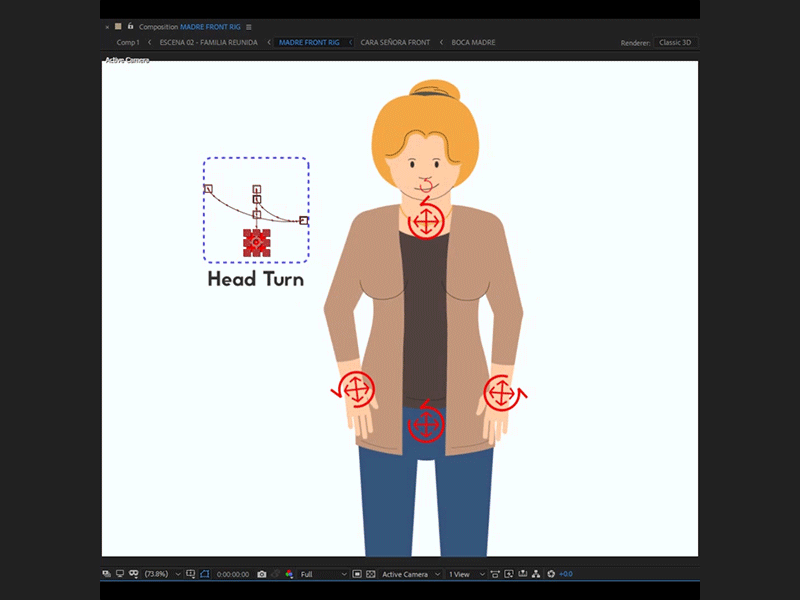
Task: Toggle the transparency grid
Action: [371, 574]
